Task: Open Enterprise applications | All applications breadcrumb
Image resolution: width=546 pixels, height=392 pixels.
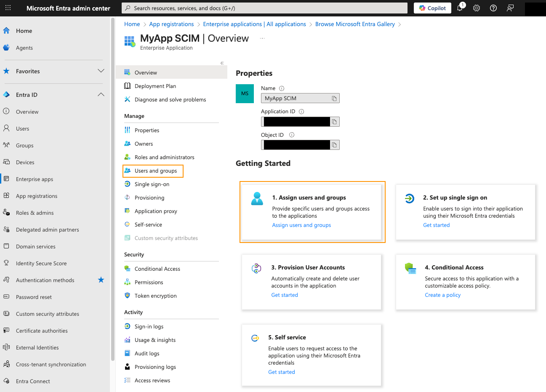Action: pyautogui.click(x=254, y=24)
